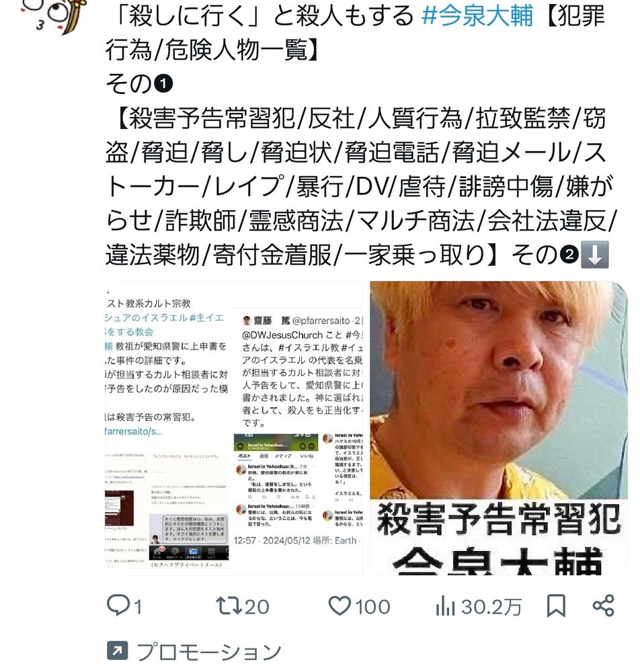The width and height of the screenshot is (640, 672).
Task: Click the @pfarrersaito handle in image
Action: (321, 320)
